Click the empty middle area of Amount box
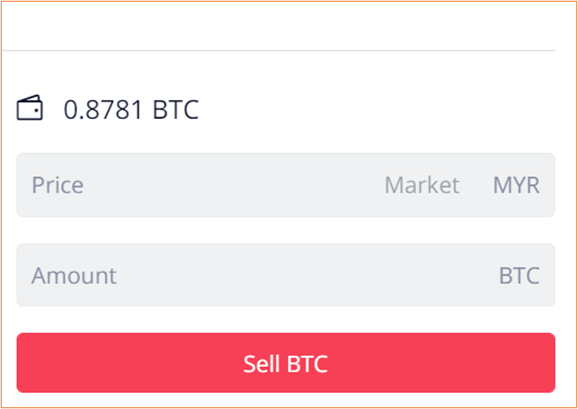The image size is (578, 409). (306, 275)
